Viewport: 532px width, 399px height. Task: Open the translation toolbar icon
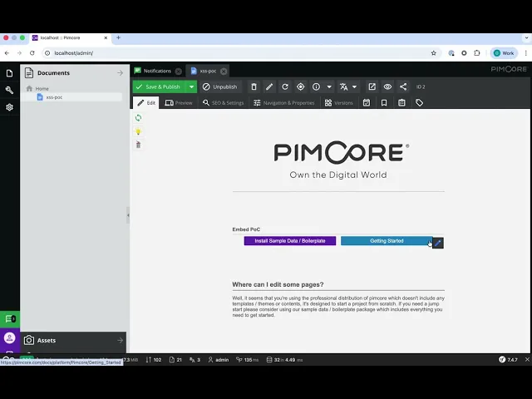pos(344,86)
